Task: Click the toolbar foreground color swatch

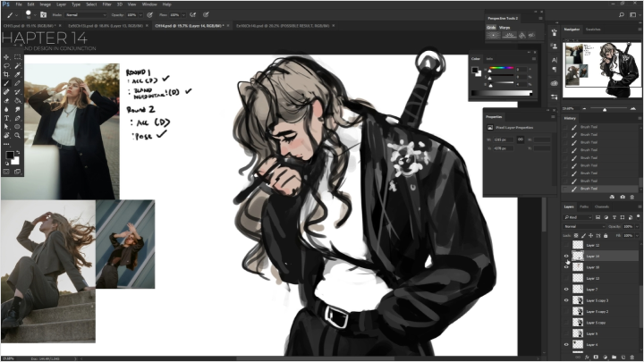Action: 10,156
